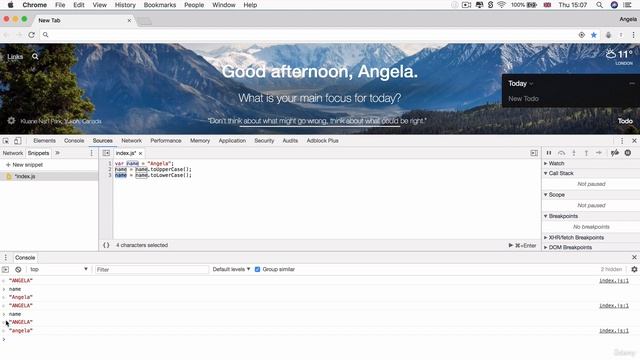This screenshot has height=360, width=640.
Task: Open the Audits tab
Action: [290, 141]
